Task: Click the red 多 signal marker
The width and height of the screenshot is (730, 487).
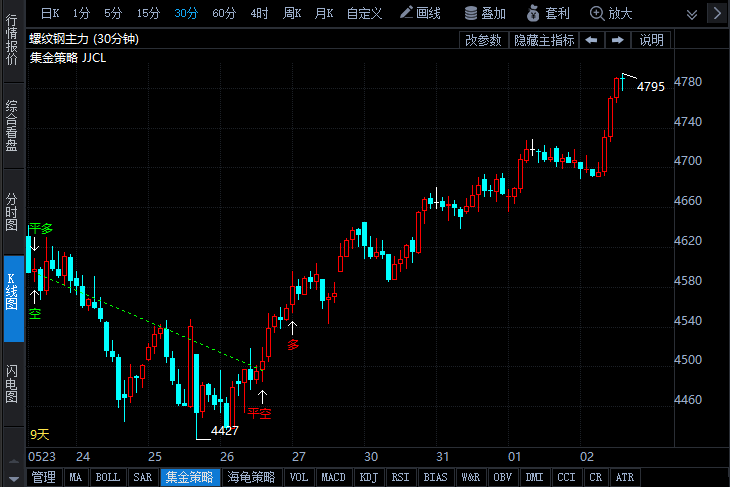Action: pos(293,345)
